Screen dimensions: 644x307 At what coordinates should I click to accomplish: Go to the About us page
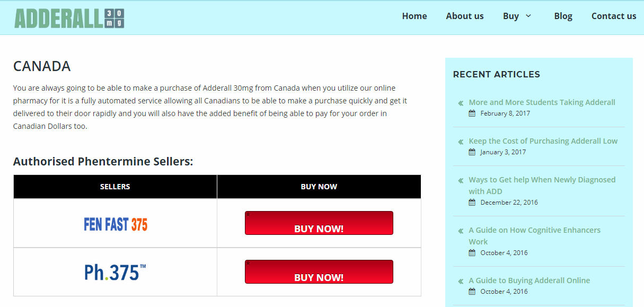pos(465,16)
